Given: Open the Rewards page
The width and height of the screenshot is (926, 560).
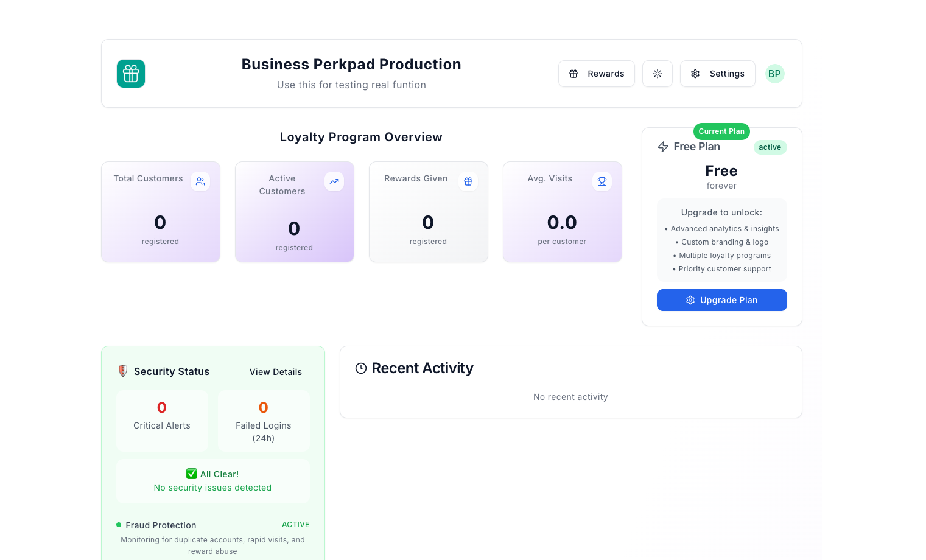Looking at the screenshot, I should click(597, 74).
